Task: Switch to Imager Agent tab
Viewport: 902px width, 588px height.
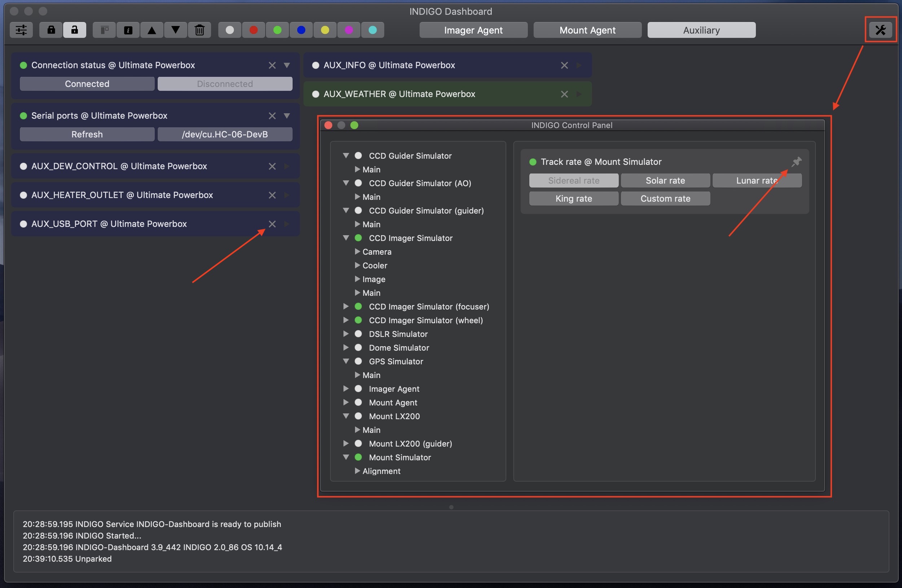Action: point(473,30)
